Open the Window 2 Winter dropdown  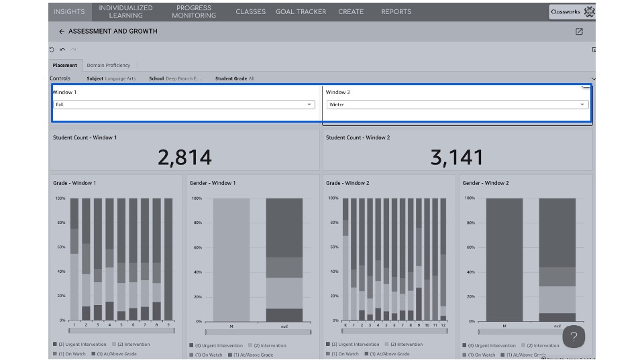[457, 105]
